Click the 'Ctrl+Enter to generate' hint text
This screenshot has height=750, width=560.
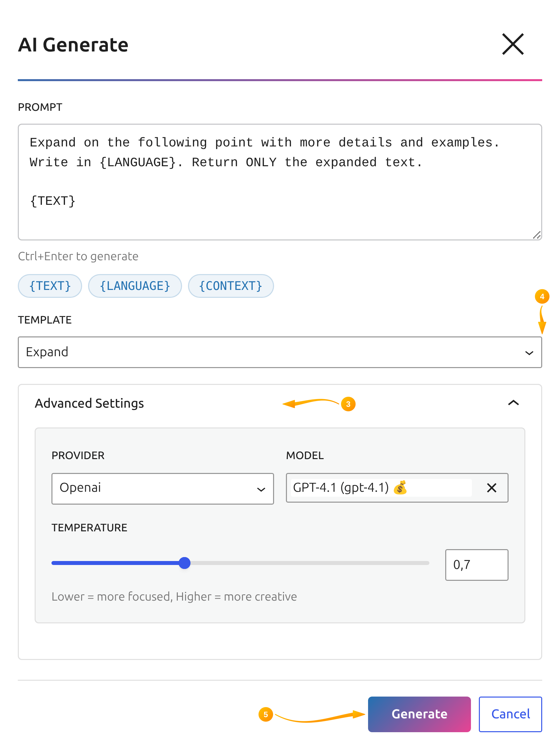[78, 256]
